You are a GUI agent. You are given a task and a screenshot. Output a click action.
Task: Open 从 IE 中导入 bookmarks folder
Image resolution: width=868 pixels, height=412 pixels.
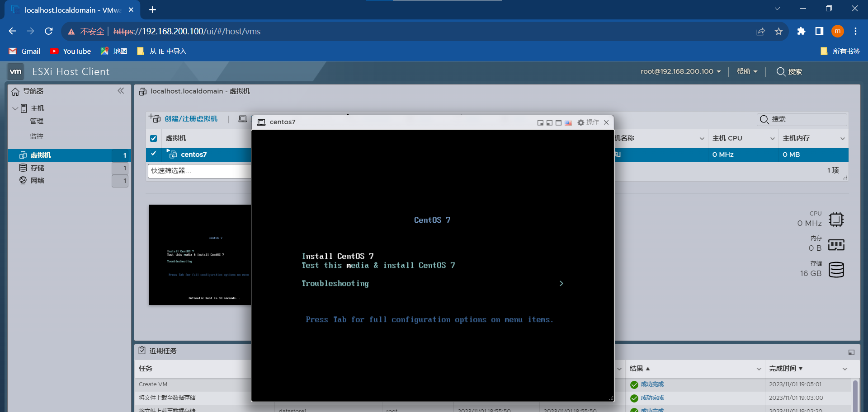(161, 51)
